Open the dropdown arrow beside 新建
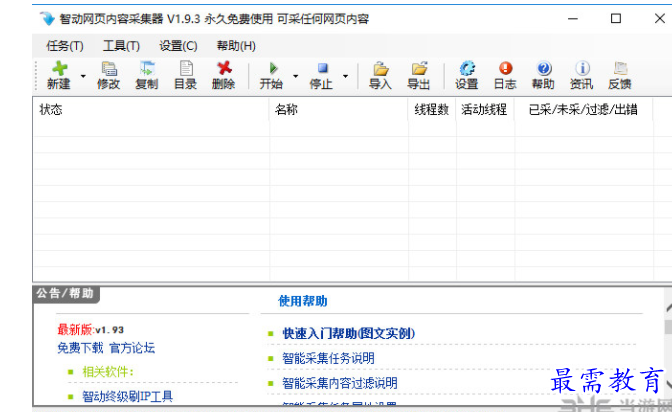 [x=83, y=76]
